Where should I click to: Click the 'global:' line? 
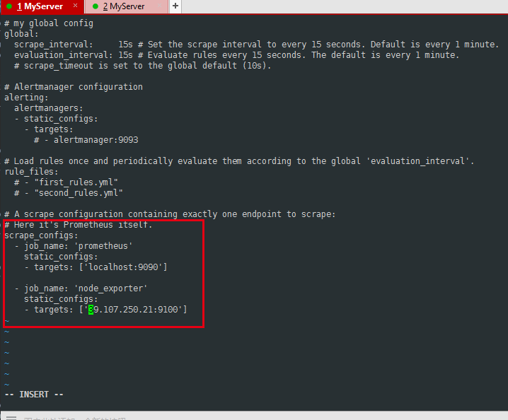click(21, 34)
